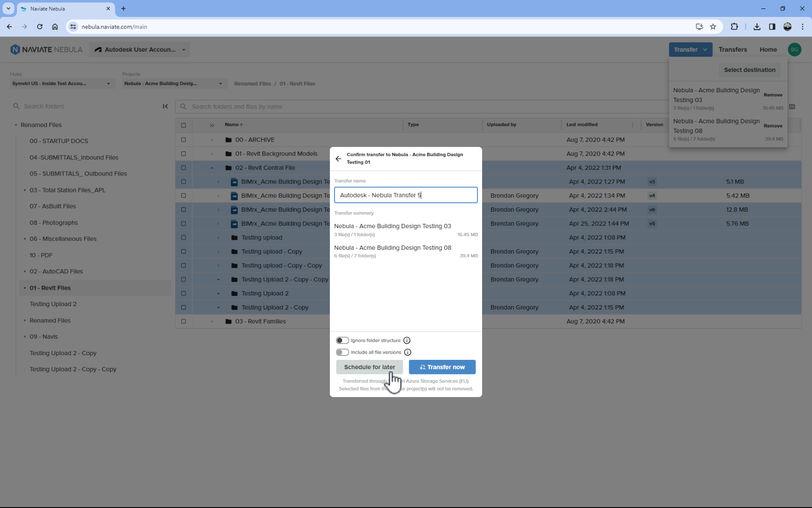Select 10 - PDF folder in tree
This screenshot has width=812, height=508.
coord(41,255)
